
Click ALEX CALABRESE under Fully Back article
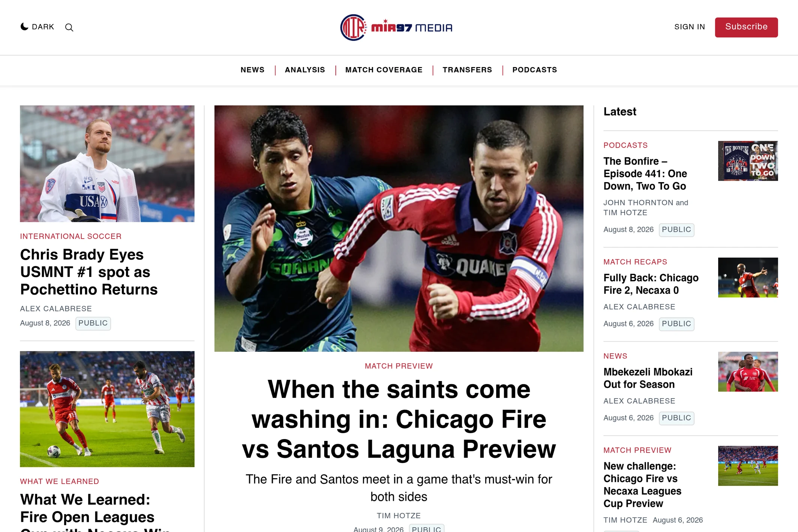[x=639, y=307]
